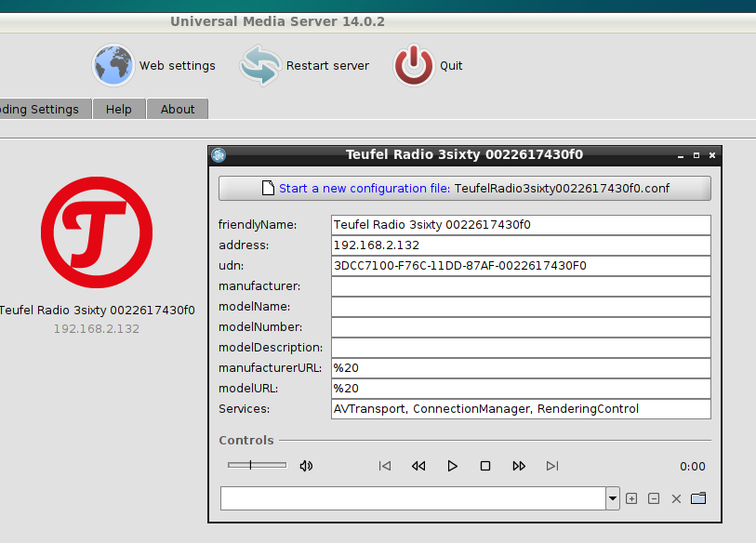The height and width of the screenshot is (543, 756).
Task: Maximize the Teufel Radio window
Action: [696, 155]
